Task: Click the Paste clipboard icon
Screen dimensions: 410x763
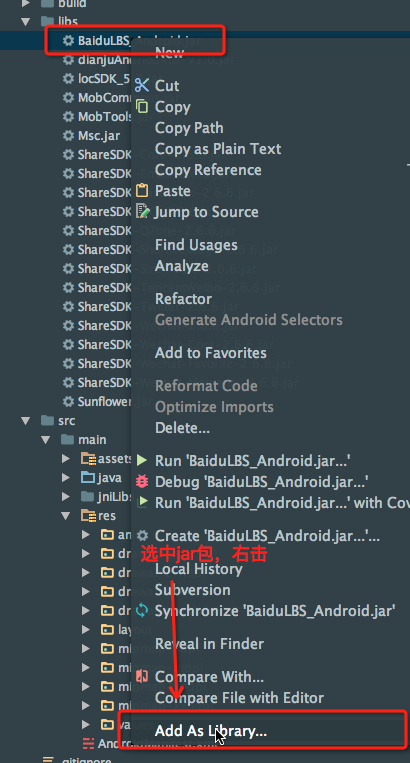Action: click(x=142, y=191)
